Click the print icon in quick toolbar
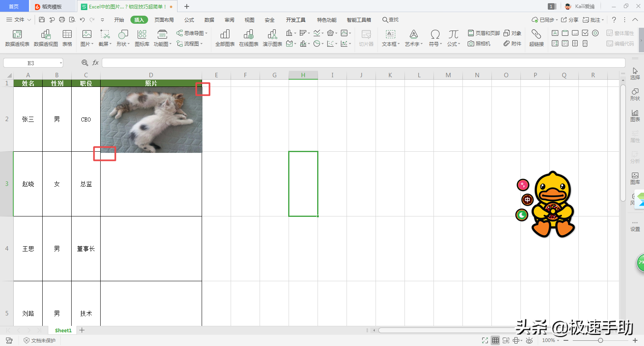This screenshot has width=644, height=346. point(62,19)
